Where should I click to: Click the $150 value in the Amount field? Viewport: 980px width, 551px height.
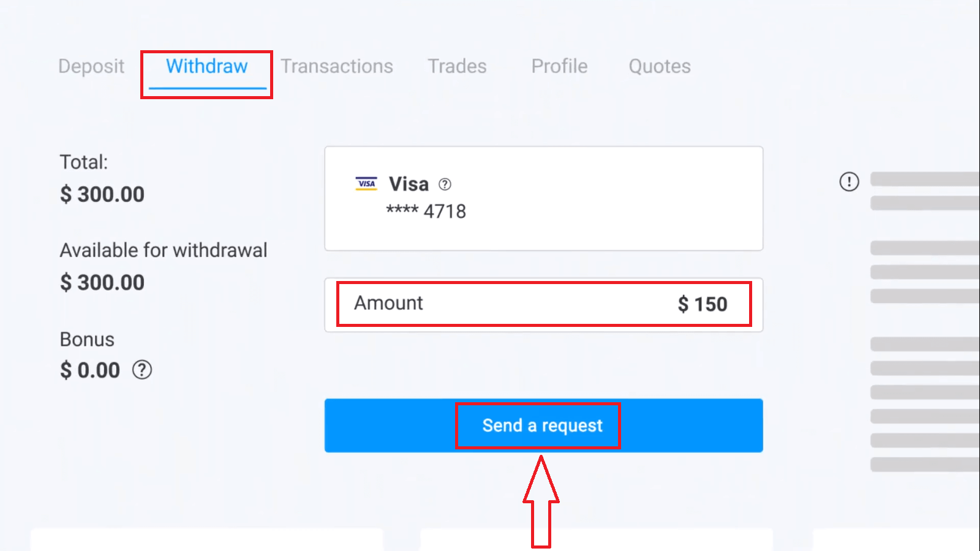[702, 304]
